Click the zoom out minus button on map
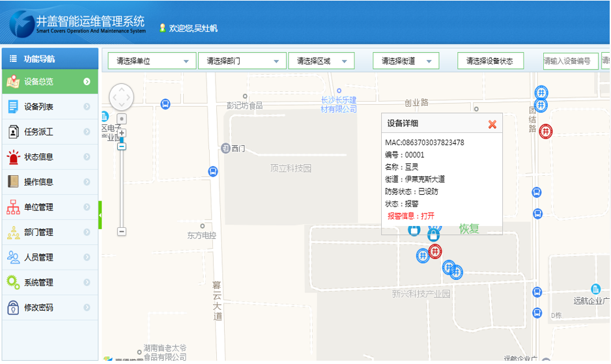This screenshot has height=364, width=611. 122,231
